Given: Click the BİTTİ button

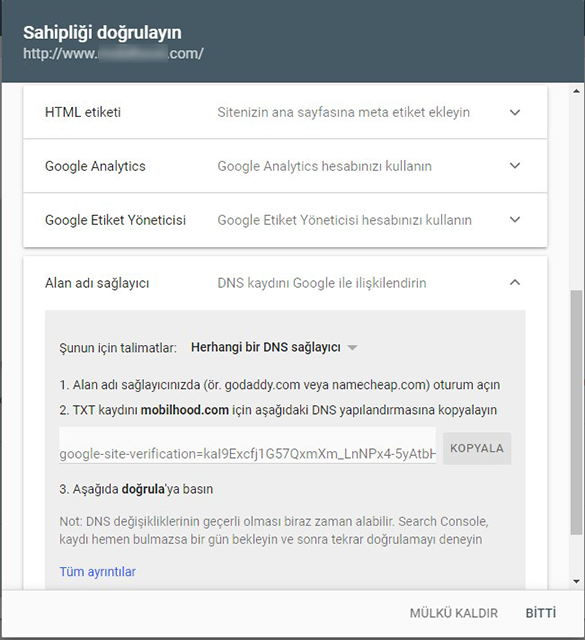Looking at the screenshot, I should 541,613.
